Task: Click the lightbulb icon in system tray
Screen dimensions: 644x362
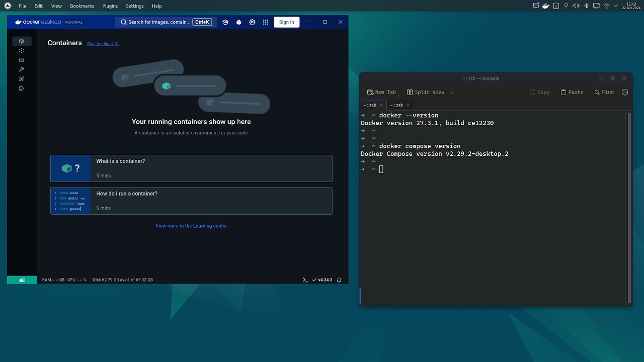Action: pyautogui.click(x=566, y=6)
